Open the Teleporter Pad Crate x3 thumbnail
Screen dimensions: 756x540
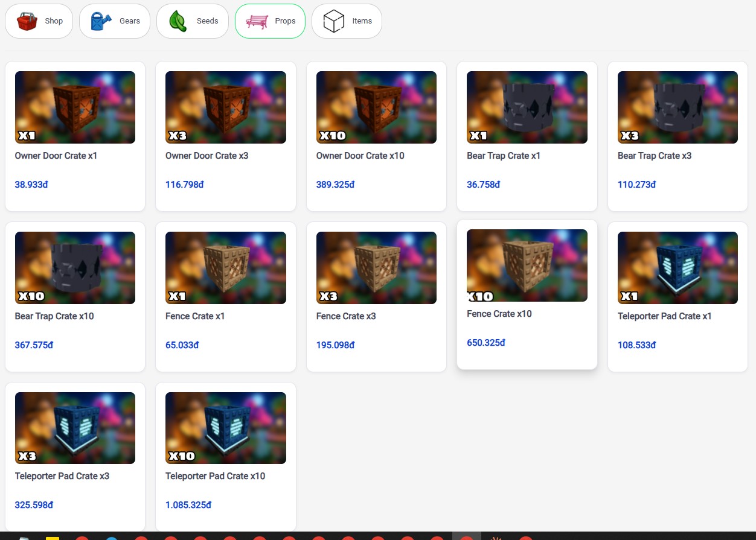coord(75,428)
